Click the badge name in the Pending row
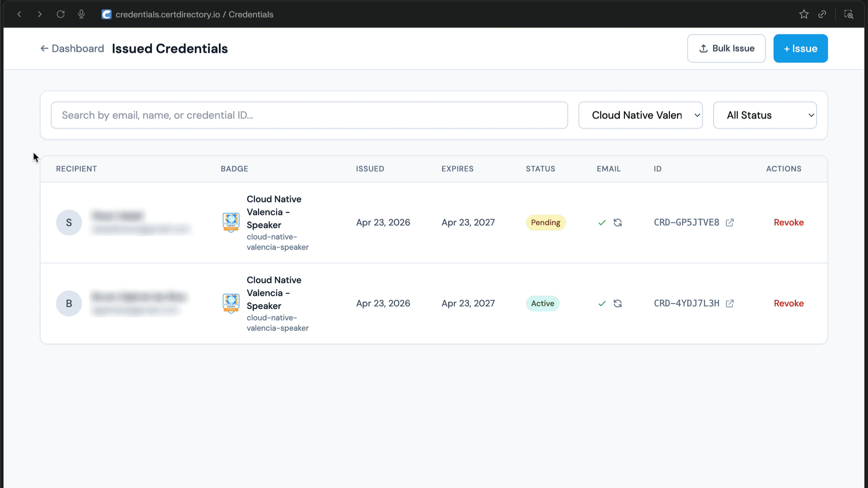 (x=274, y=212)
